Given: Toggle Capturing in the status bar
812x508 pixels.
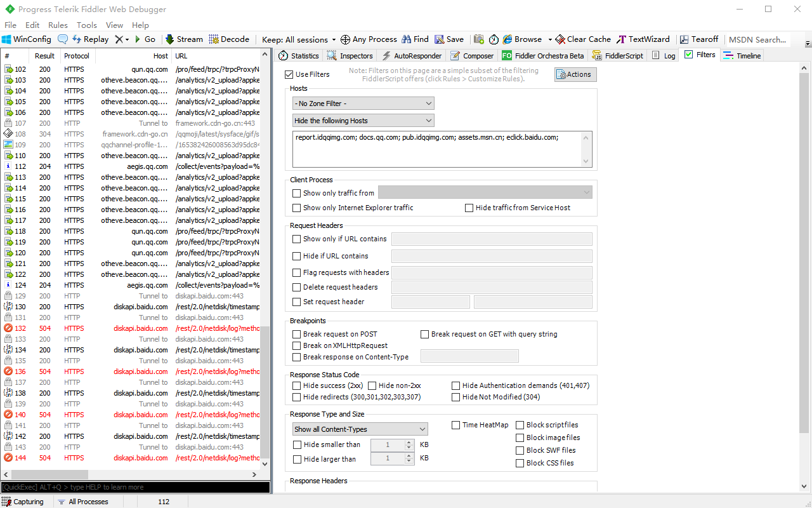Looking at the screenshot, I should click(x=23, y=502).
